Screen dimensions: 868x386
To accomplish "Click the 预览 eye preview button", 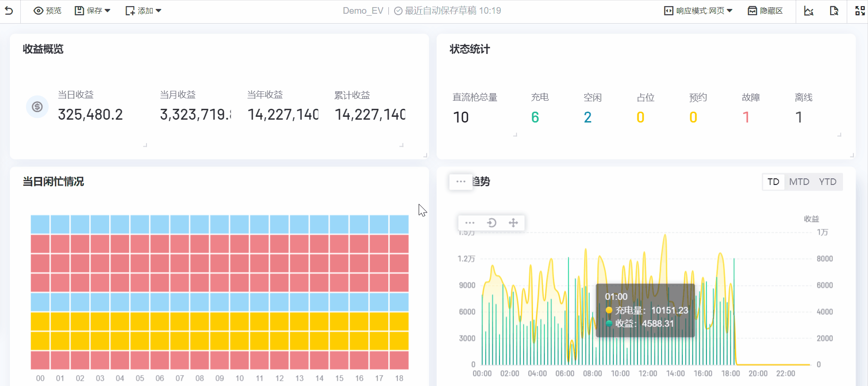I will point(47,10).
